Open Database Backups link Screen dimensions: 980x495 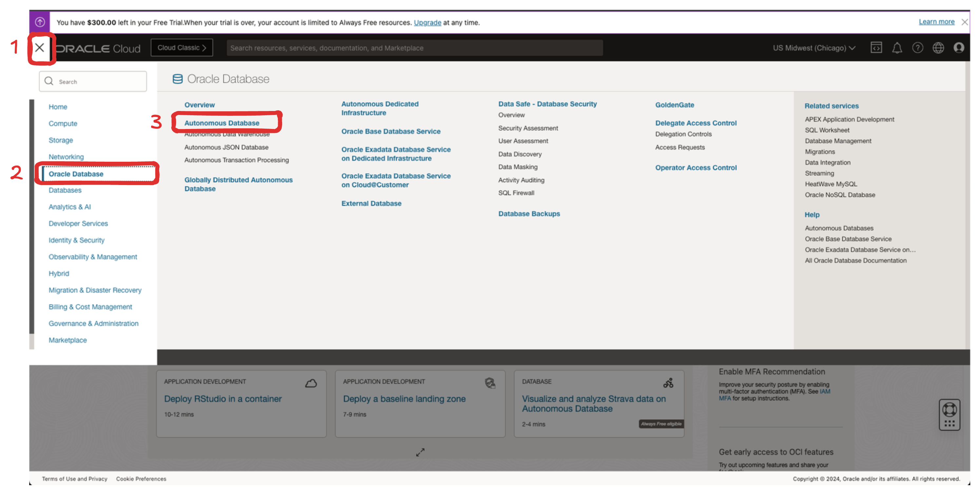click(529, 214)
